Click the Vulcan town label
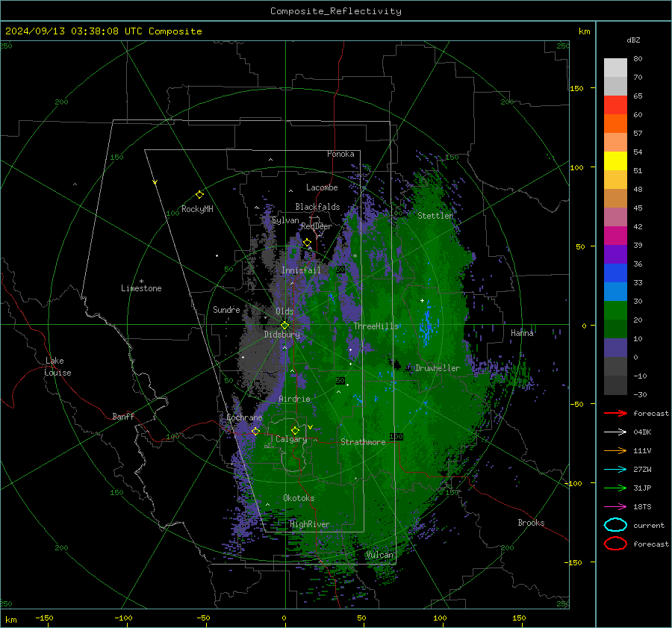This screenshot has height=628, width=672. (x=380, y=555)
